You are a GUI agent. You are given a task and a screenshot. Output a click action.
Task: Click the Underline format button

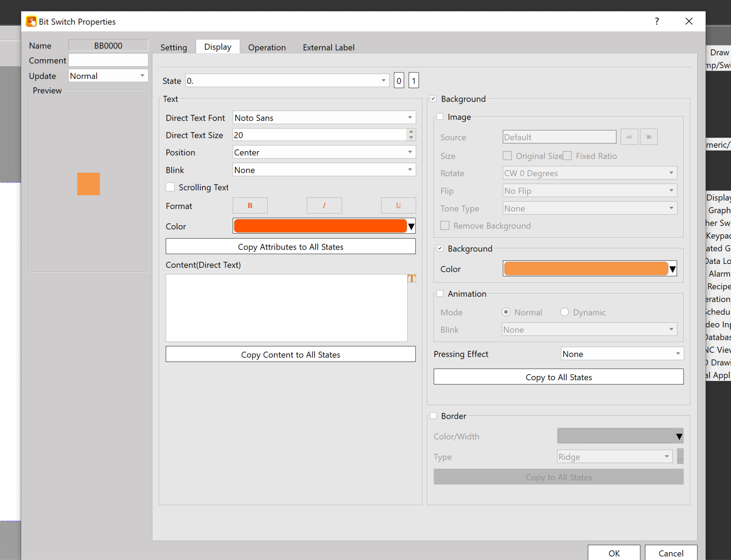click(398, 205)
